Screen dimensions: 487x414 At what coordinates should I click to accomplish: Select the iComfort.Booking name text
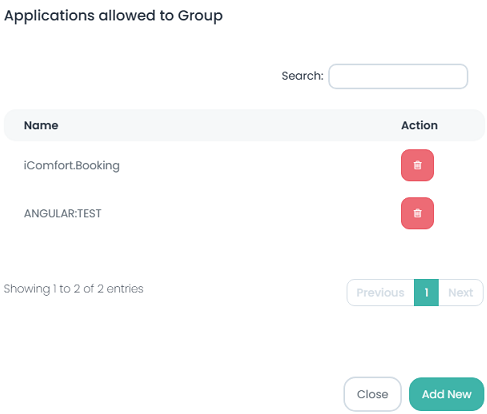tap(72, 165)
